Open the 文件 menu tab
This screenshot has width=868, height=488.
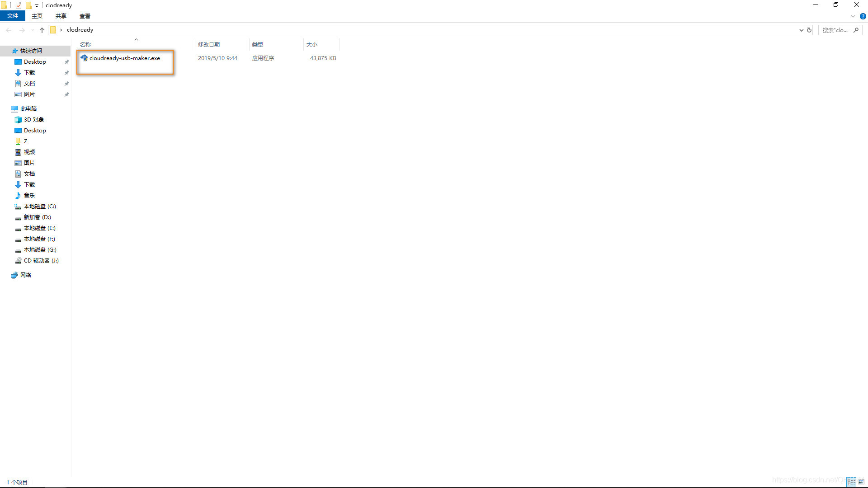click(x=13, y=16)
